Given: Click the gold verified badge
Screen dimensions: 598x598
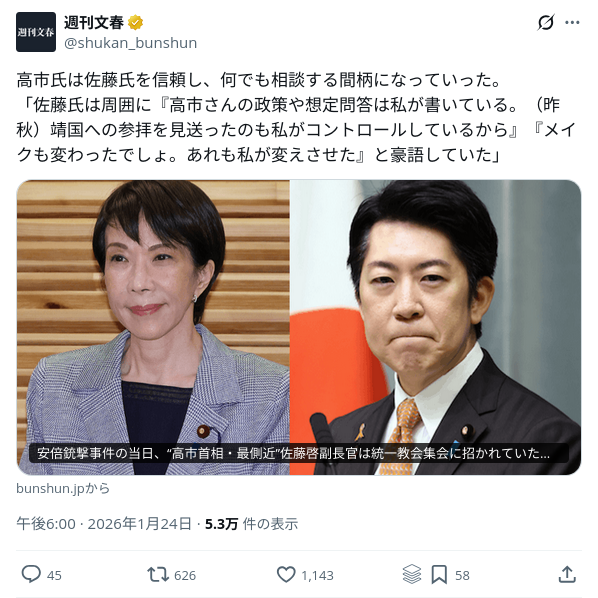Looking at the screenshot, I should pos(135,23).
